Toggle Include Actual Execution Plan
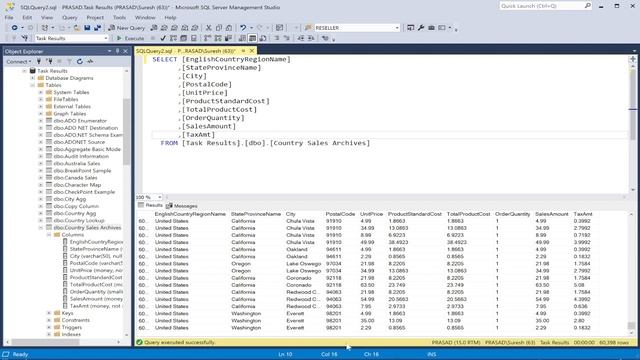640x360 pixels. click(208, 38)
